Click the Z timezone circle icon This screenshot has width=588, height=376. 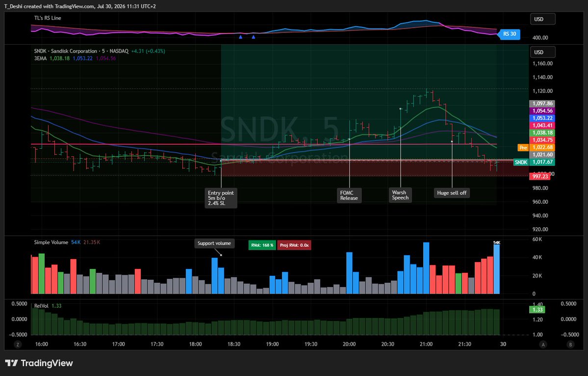coord(18,345)
